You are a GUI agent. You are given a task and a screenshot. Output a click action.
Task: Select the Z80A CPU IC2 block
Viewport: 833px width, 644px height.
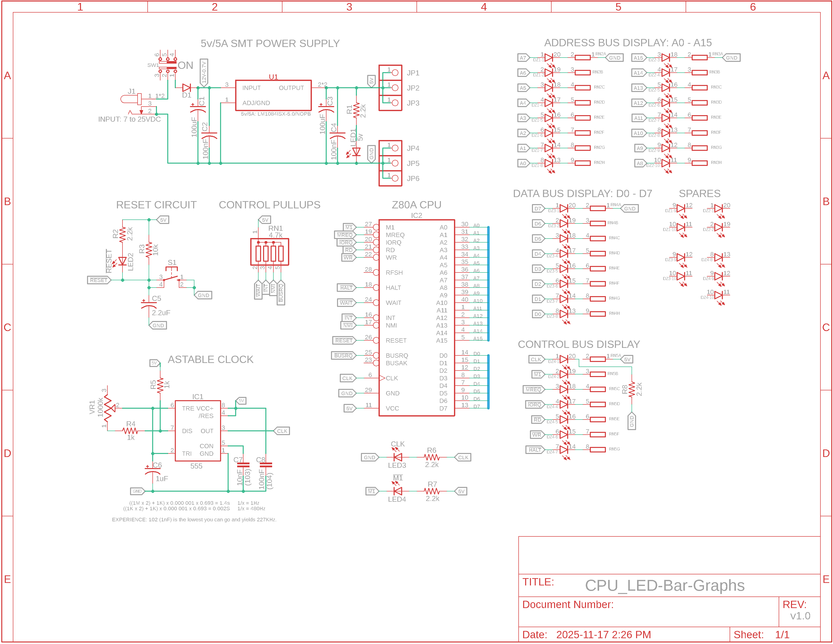[x=416, y=318]
